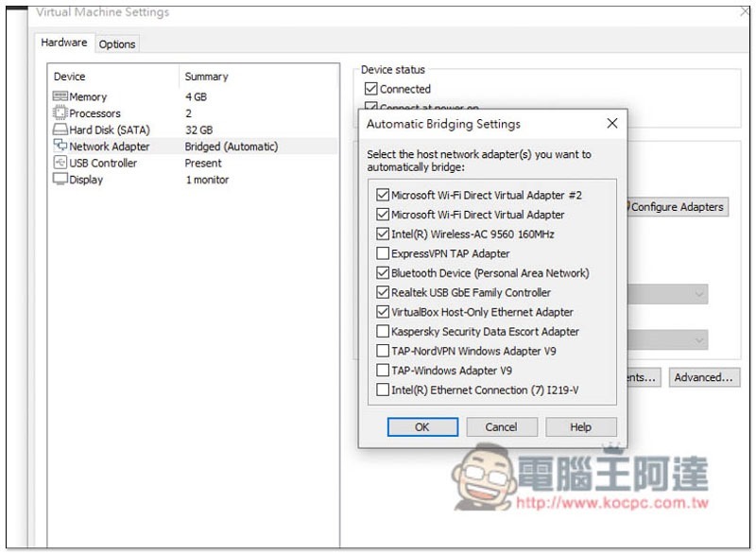Viewport: 756px width, 555px height.
Task: Click the Processors device icon
Action: click(60, 113)
